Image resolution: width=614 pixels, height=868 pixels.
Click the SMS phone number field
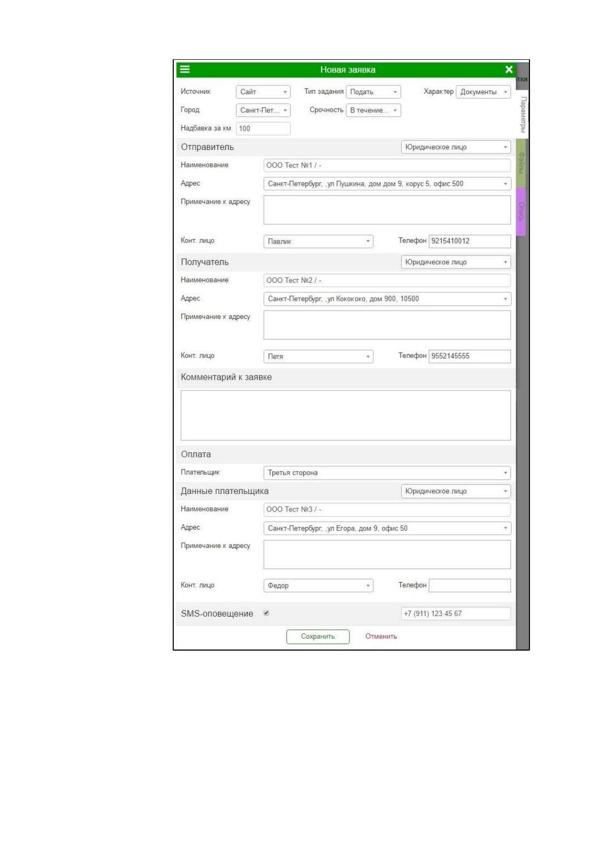(456, 614)
